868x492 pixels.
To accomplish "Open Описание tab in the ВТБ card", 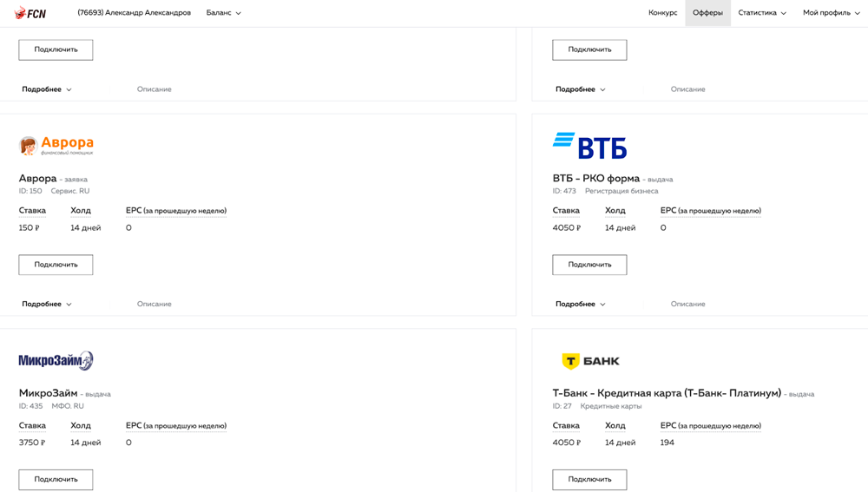I will (x=687, y=304).
